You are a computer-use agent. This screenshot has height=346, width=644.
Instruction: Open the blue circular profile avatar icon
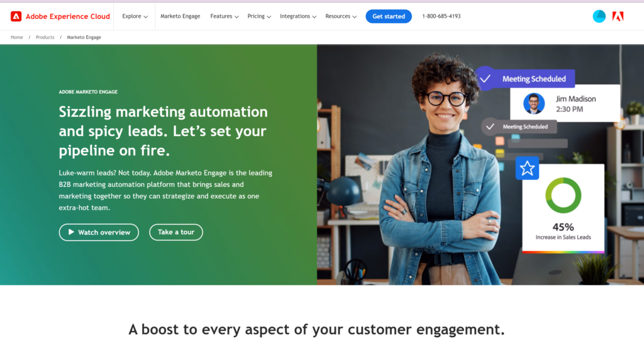599,16
